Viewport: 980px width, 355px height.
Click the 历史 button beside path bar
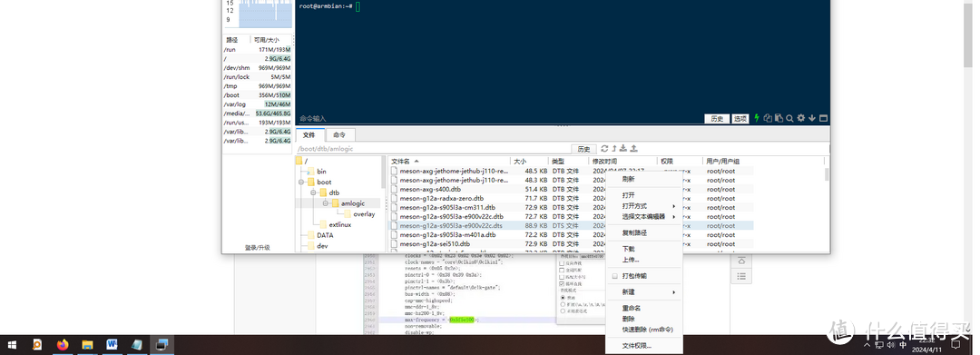pyautogui.click(x=583, y=150)
